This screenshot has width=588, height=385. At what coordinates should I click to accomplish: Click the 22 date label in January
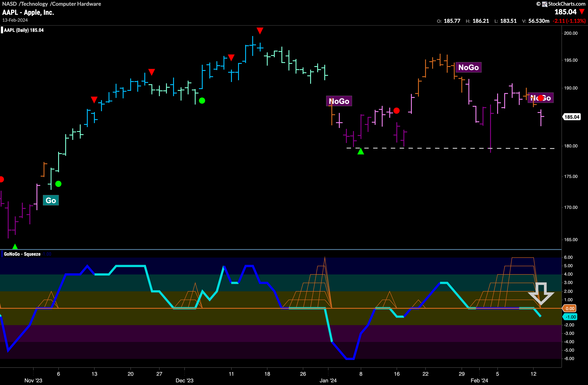click(x=425, y=374)
